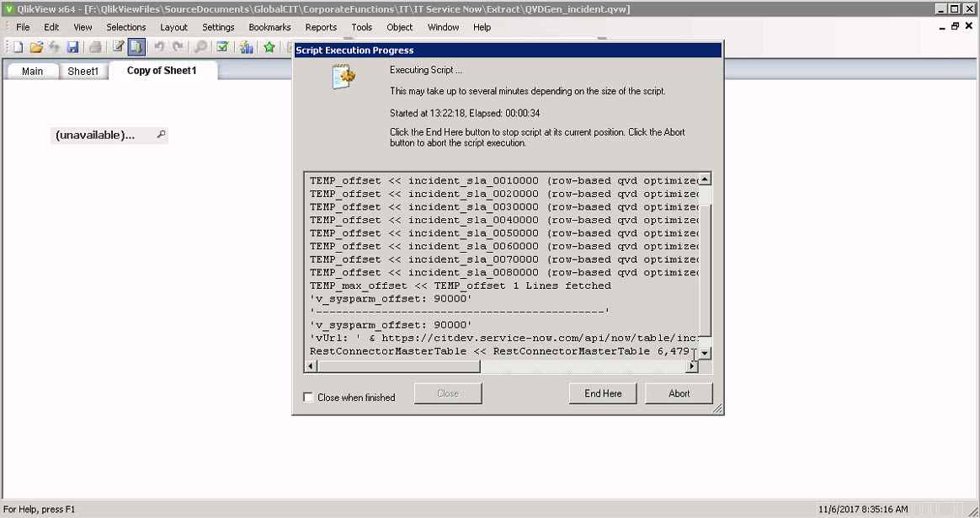Abort the script execution
Viewport: 980px width, 518px height.
click(x=679, y=393)
